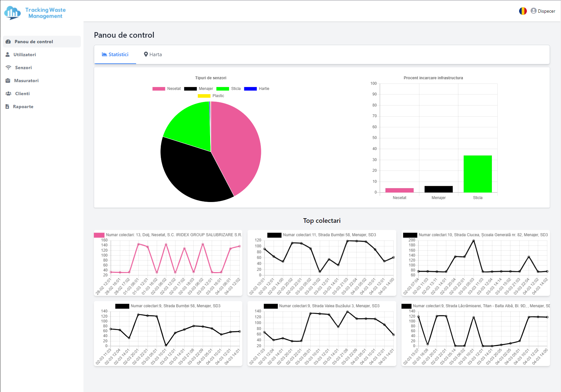Click the group icon beside Clienti
Viewport: 561px width, 392px height.
pyautogui.click(x=8, y=94)
